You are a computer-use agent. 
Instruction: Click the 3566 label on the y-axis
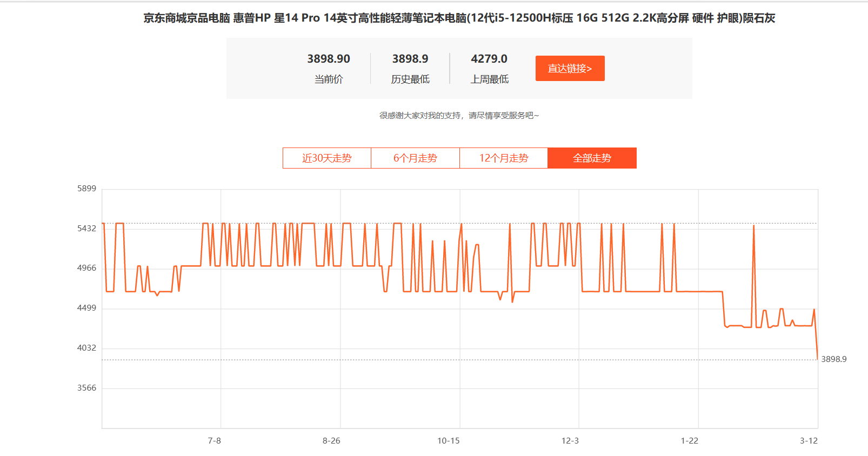pyautogui.click(x=86, y=388)
